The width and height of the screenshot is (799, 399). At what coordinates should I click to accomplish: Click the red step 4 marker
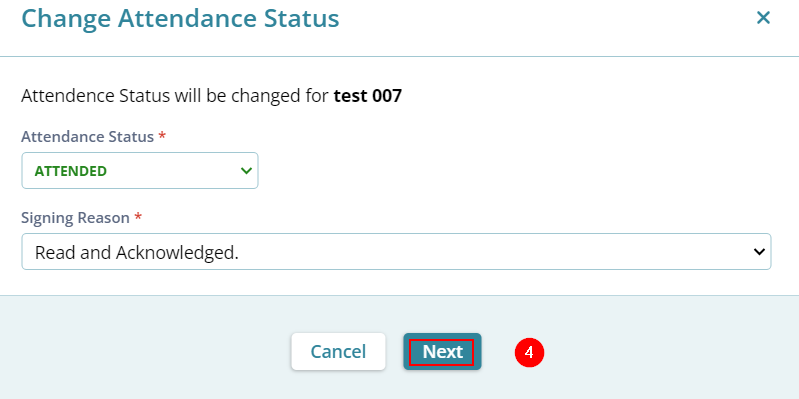[529, 352]
